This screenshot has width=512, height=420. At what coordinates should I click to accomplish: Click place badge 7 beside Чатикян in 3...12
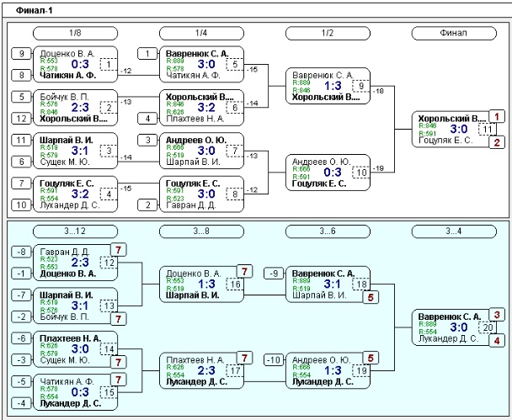(x=118, y=380)
